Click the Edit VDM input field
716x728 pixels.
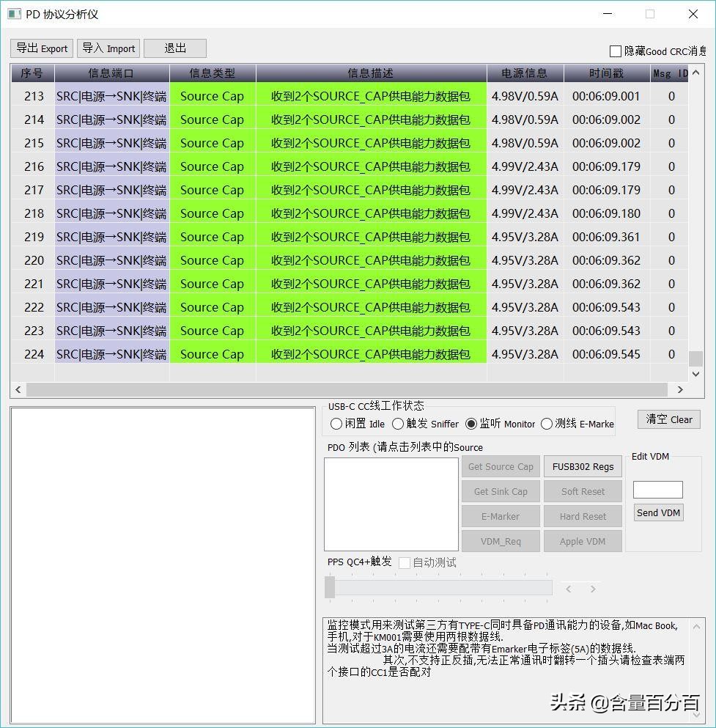[x=657, y=489]
